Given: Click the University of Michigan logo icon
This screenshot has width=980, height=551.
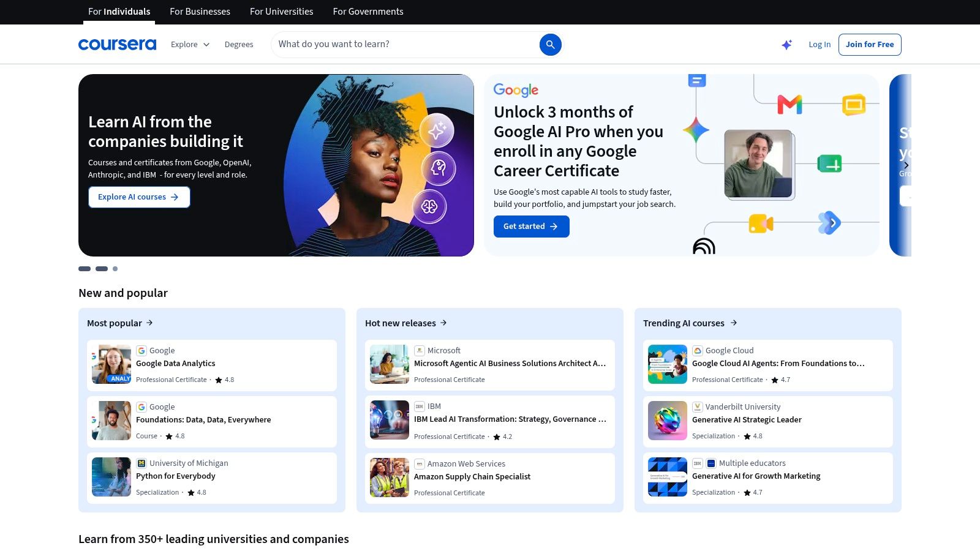Looking at the screenshot, I should click(141, 463).
